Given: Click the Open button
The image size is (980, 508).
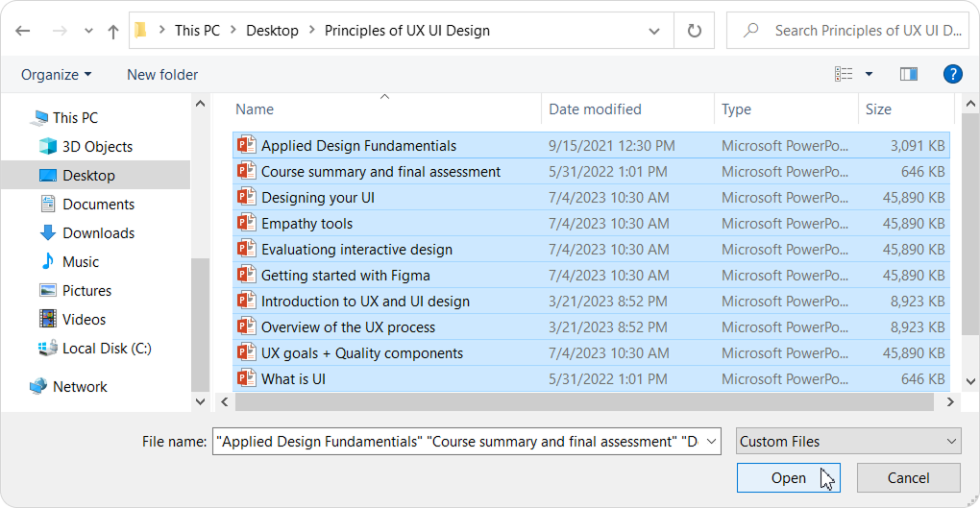Looking at the screenshot, I should coord(788,478).
